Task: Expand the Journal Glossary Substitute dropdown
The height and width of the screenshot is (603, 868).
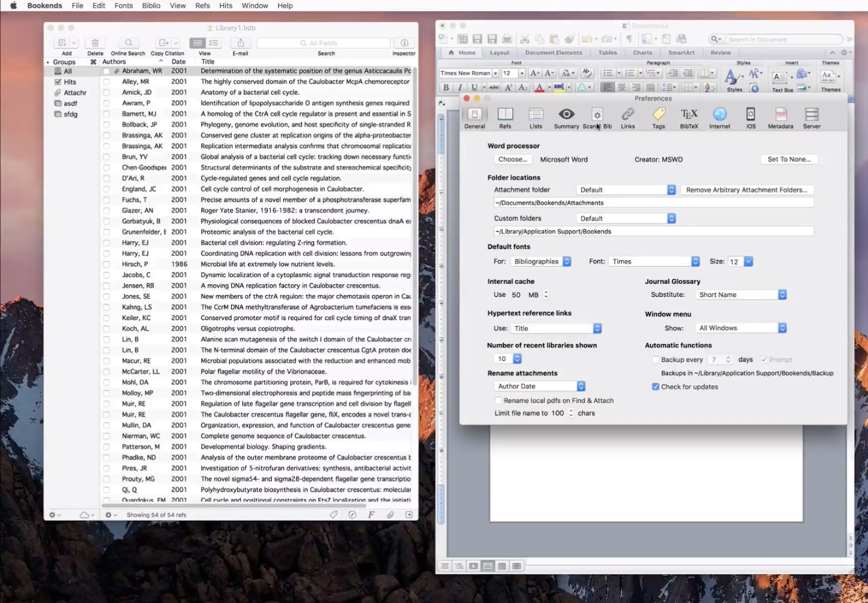Action: click(x=740, y=295)
